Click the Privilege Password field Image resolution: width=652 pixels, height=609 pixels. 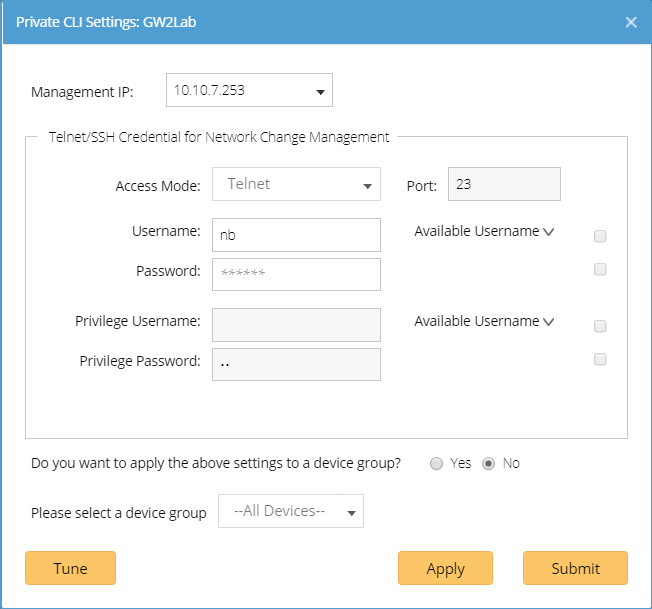(296, 364)
